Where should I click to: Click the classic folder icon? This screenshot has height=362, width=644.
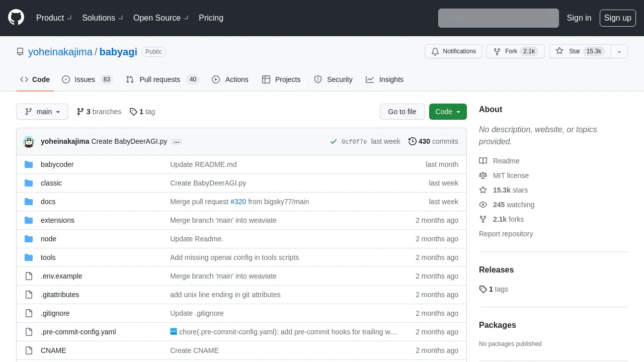click(x=29, y=183)
